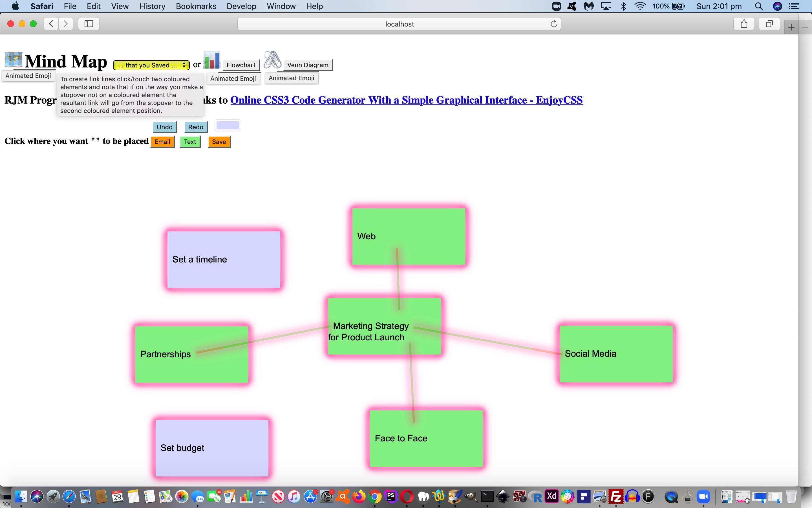Open the Develop menu
The width and height of the screenshot is (812, 508).
tap(241, 6)
